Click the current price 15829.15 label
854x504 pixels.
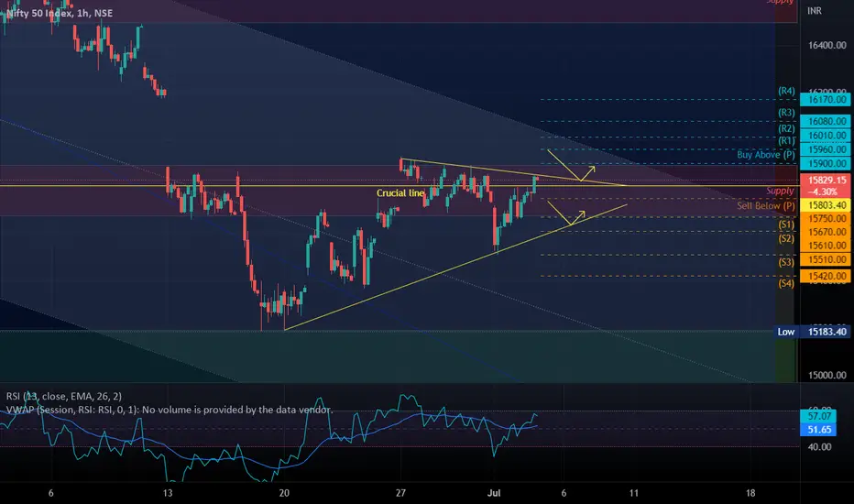click(x=825, y=181)
